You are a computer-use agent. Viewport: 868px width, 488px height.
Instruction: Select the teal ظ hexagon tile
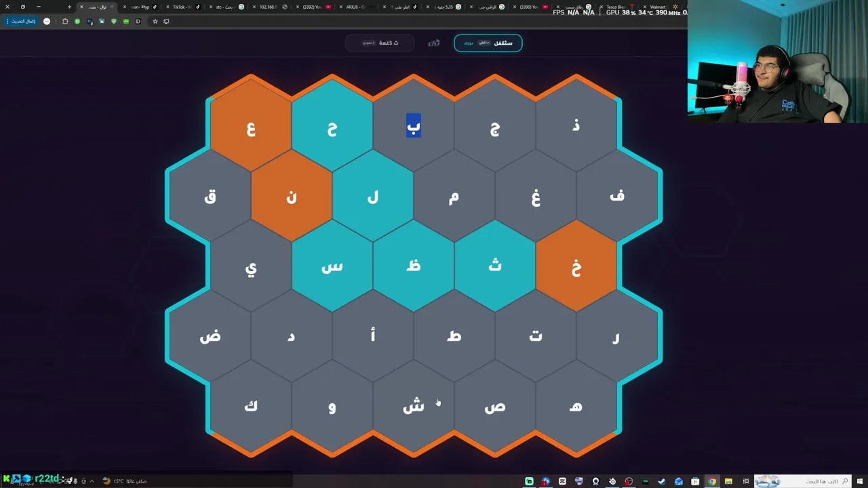click(x=414, y=267)
